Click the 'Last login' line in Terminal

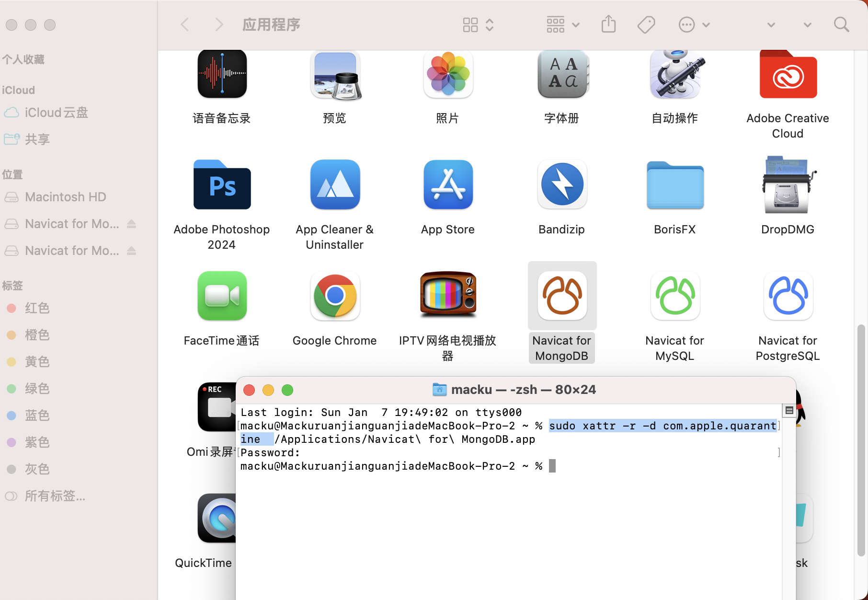[x=381, y=412]
